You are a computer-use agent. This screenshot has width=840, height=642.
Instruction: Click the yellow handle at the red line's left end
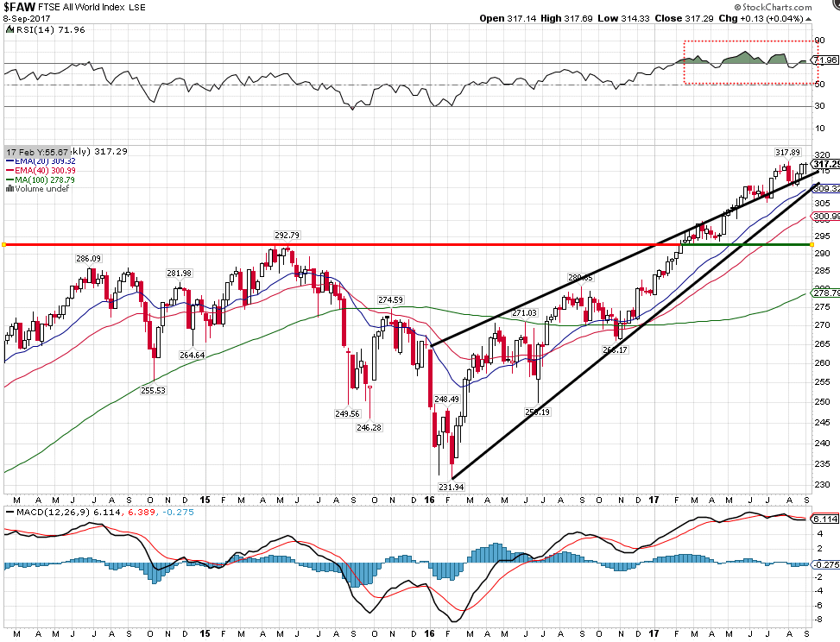(3, 245)
